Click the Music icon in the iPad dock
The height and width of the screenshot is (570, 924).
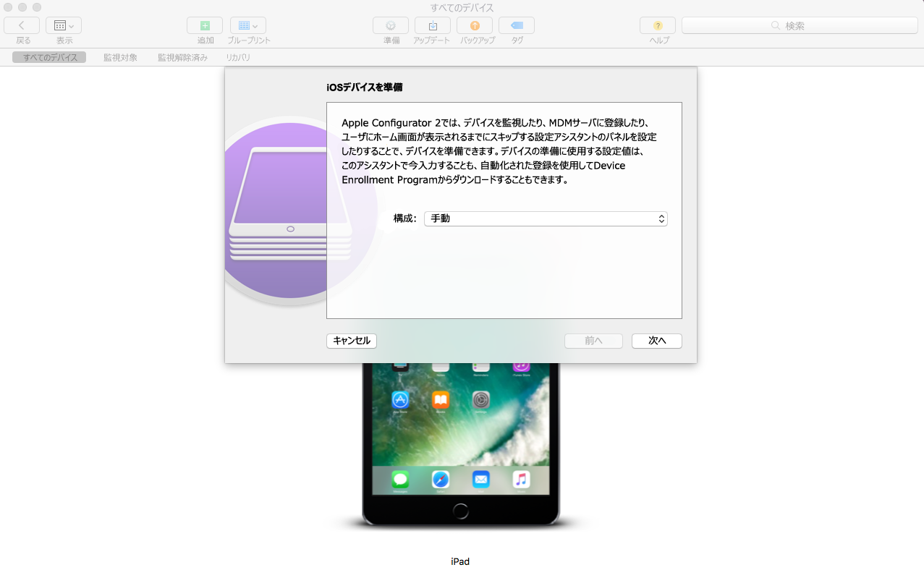click(x=521, y=479)
